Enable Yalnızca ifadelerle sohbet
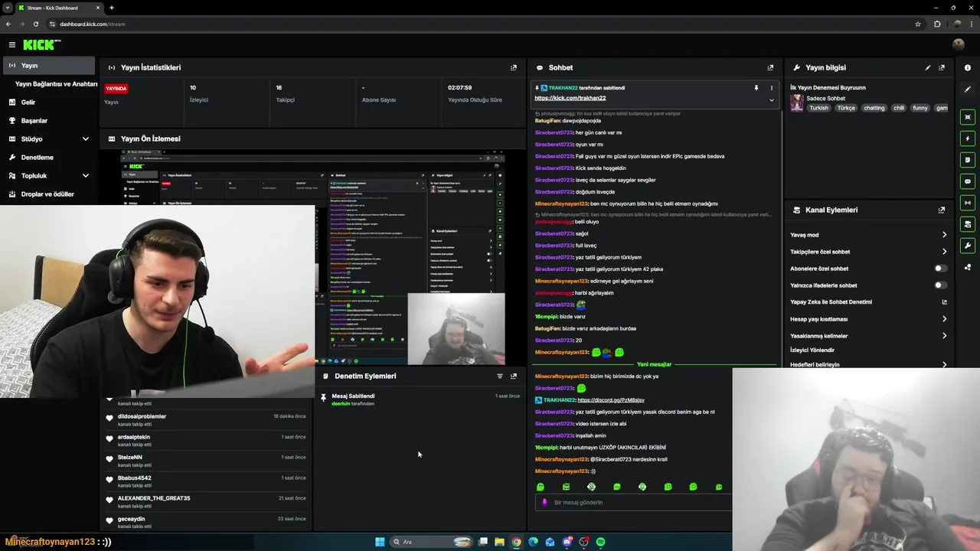Screen dimensions: 980x551 click(940, 285)
